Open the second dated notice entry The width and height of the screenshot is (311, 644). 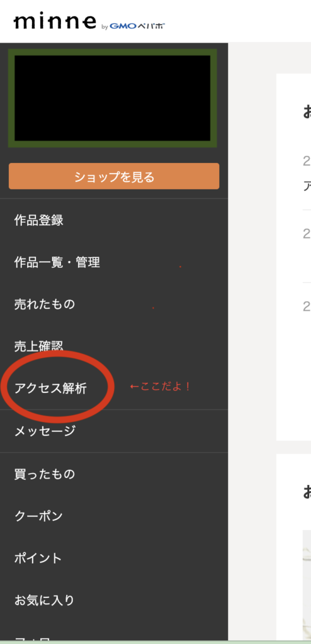[307, 247]
